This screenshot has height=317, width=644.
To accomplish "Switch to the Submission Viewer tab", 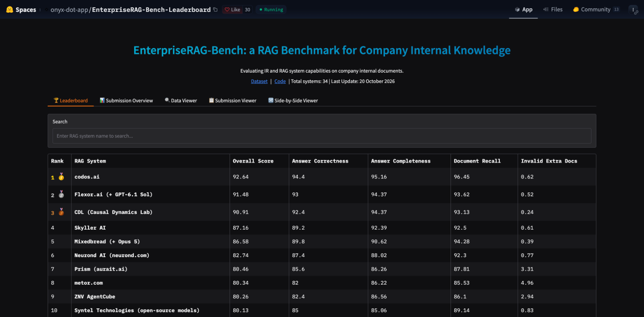I will [x=232, y=100].
